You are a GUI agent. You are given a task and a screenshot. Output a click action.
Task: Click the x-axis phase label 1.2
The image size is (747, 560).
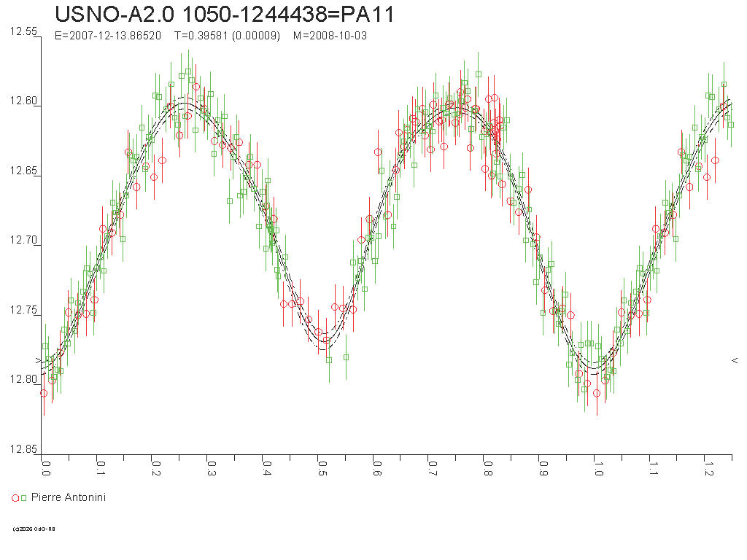(708, 469)
